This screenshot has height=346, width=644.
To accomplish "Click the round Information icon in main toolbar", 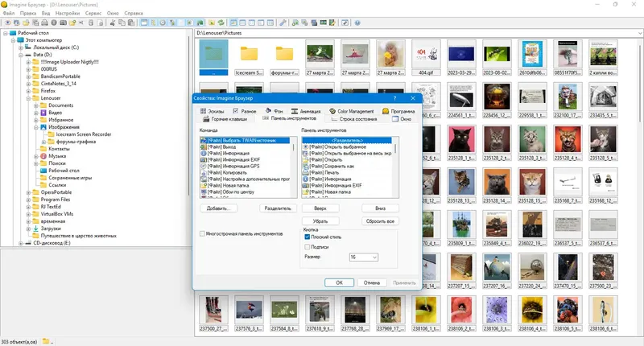I will [x=54, y=23].
